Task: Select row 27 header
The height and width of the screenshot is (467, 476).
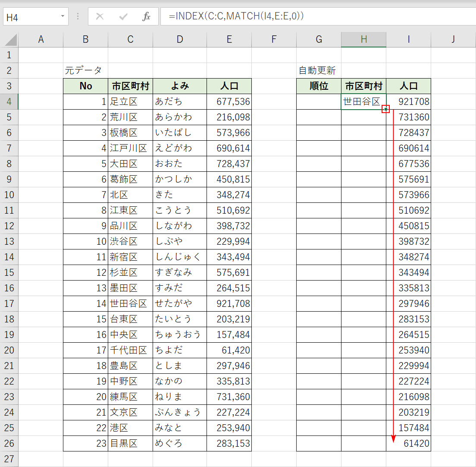Action: pos(9,459)
